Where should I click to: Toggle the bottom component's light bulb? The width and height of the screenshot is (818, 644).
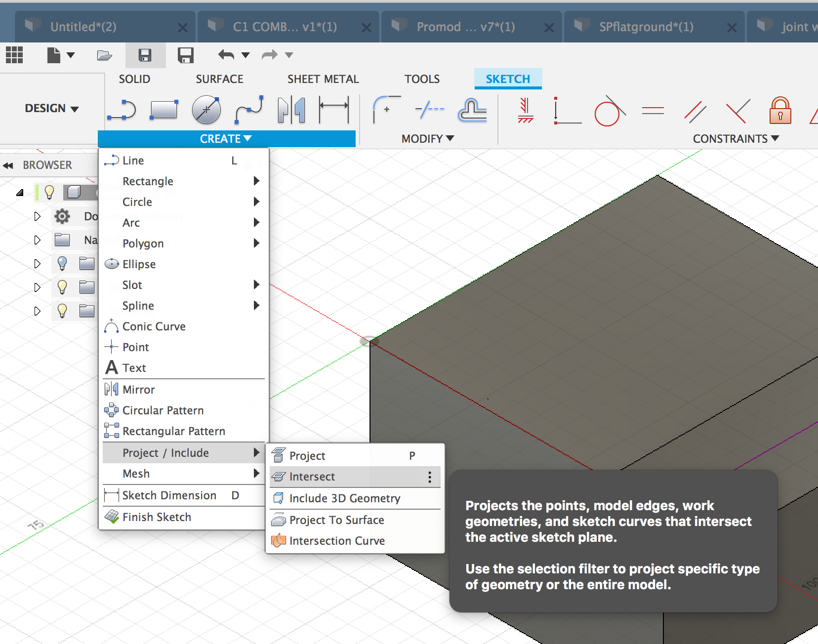coord(63,311)
